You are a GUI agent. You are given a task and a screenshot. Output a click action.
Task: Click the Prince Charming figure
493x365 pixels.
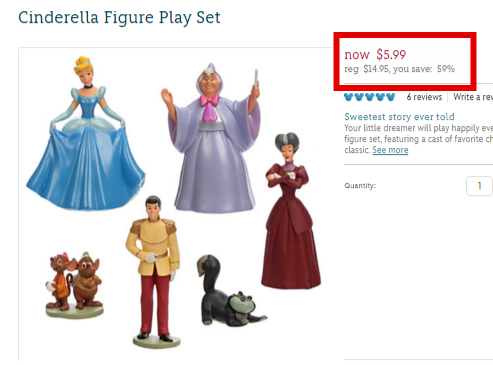(154, 272)
